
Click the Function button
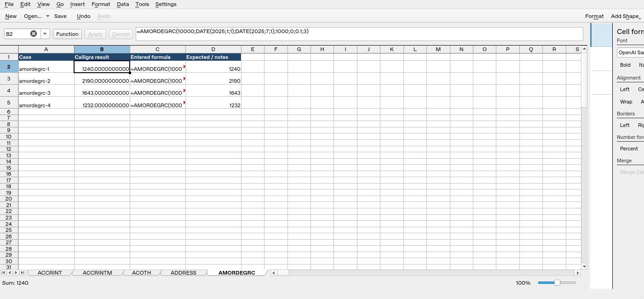pyautogui.click(x=68, y=34)
